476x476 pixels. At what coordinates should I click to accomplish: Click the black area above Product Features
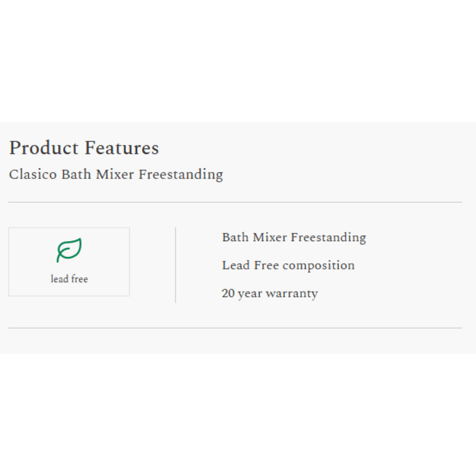pyautogui.click(x=238, y=61)
